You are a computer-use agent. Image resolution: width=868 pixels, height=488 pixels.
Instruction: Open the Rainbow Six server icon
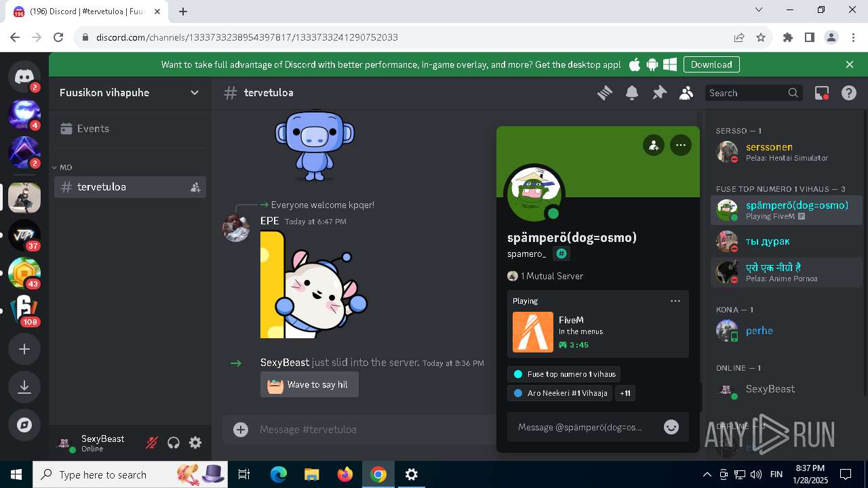24,311
